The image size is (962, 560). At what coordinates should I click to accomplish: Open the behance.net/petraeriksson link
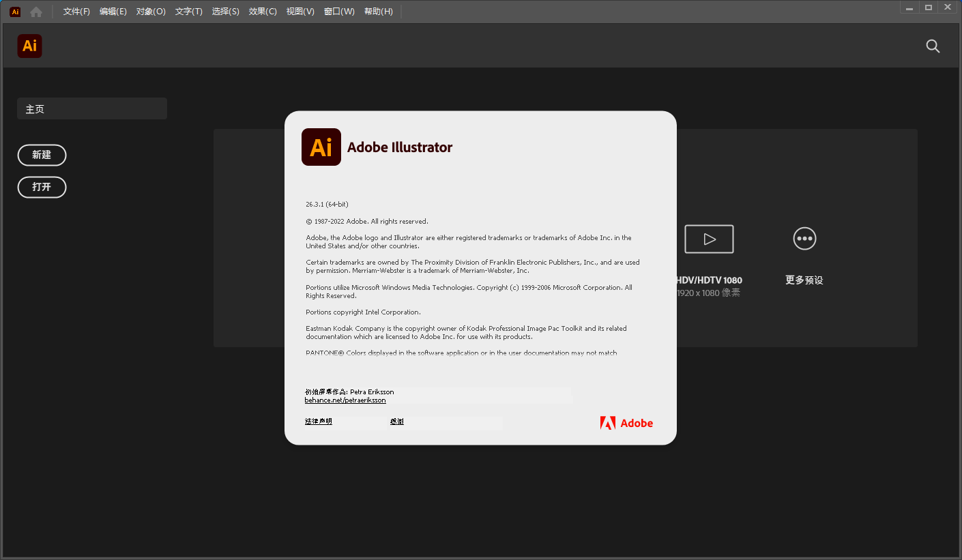click(x=345, y=400)
